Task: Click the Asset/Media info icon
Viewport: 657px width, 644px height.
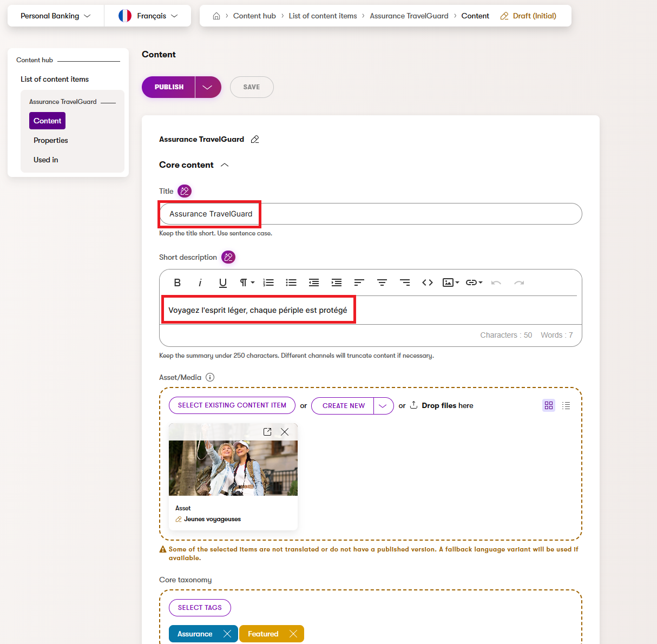Action: [x=210, y=377]
